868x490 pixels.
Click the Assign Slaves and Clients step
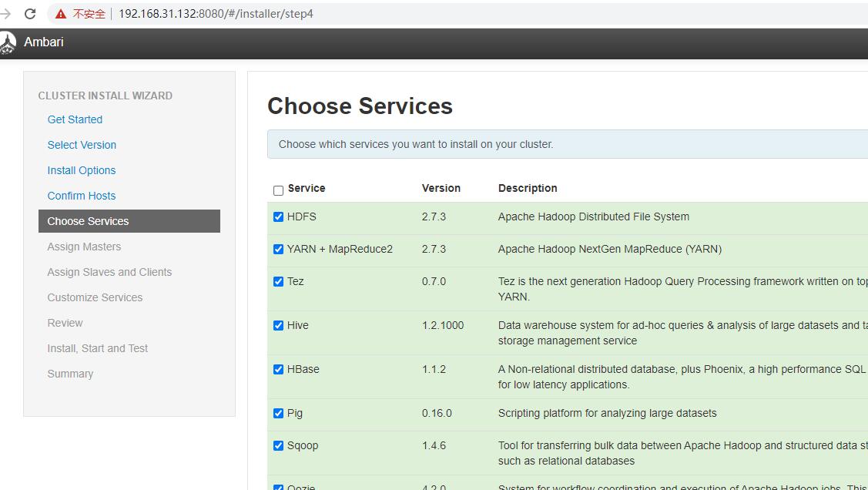click(x=109, y=273)
